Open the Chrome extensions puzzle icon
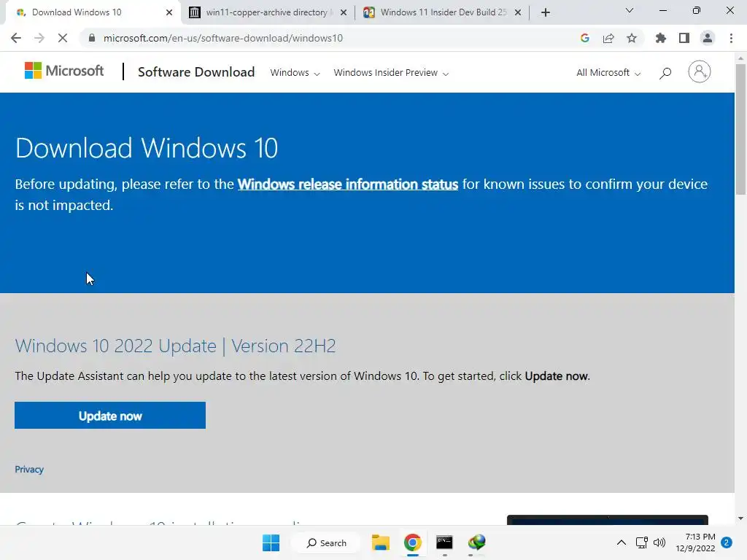 click(660, 38)
